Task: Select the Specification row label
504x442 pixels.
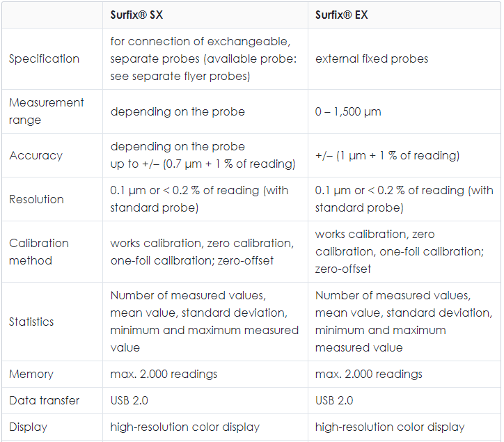Action: click(44, 59)
